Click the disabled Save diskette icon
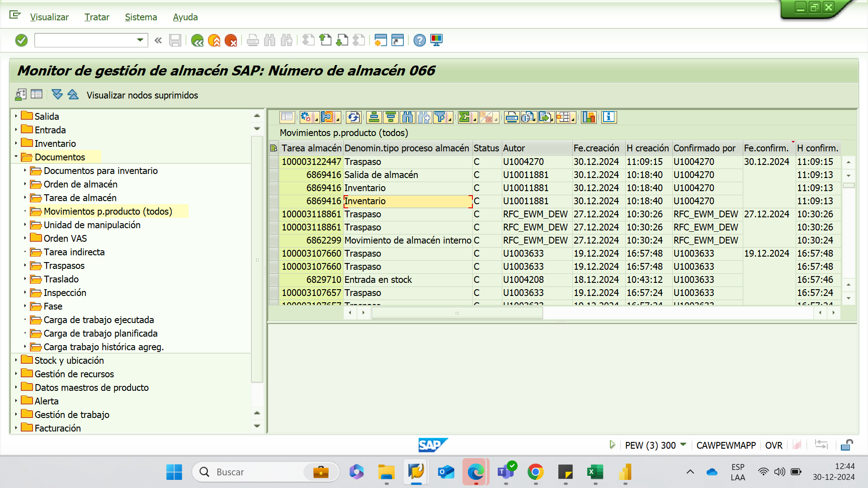The width and height of the screenshot is (868, 488). point(175,41)
